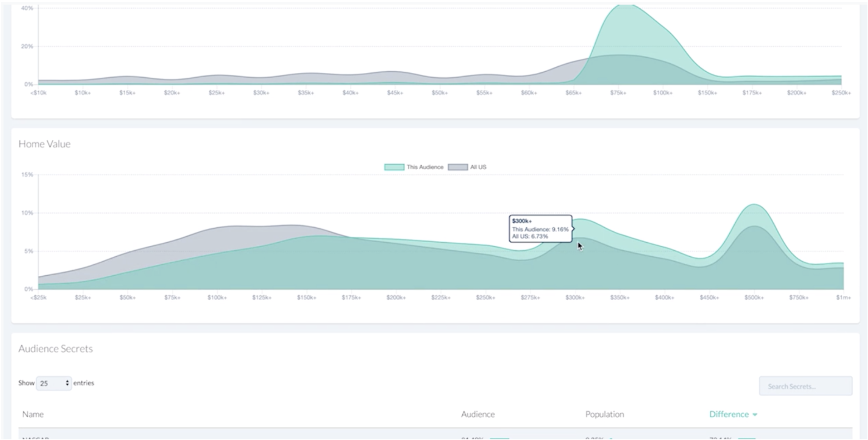868x440 pixels.
Task: Click the $75k+ label on income chart axis
Action: (x=618, y=93)
